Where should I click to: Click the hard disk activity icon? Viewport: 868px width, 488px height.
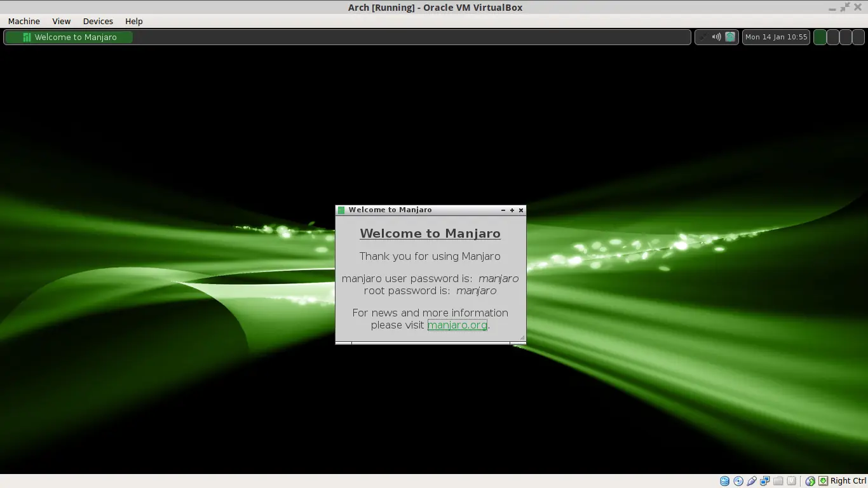725,481
